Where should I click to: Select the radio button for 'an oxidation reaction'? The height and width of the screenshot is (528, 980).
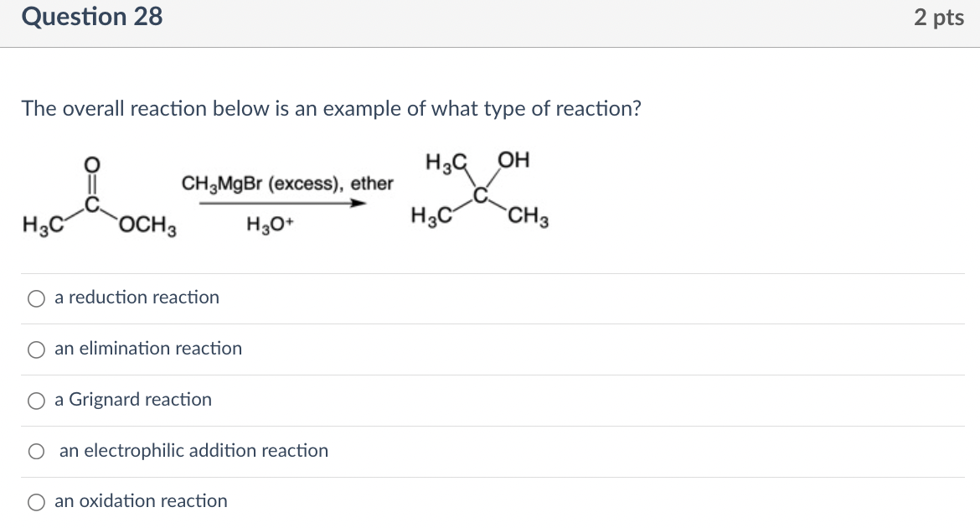[x=36, y=501]
